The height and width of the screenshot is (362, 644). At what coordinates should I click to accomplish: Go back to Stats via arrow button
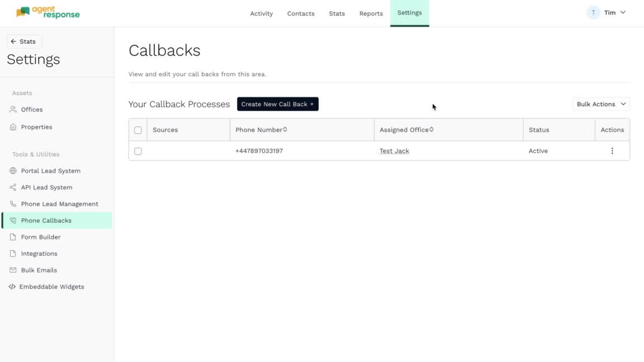[23, 42]
